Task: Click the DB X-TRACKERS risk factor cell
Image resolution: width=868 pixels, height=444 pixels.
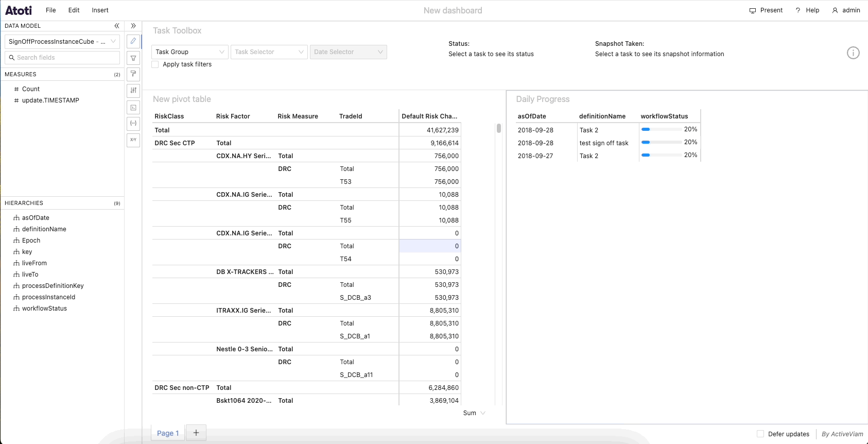Action: pyautogui.click(x=245, y=272)
